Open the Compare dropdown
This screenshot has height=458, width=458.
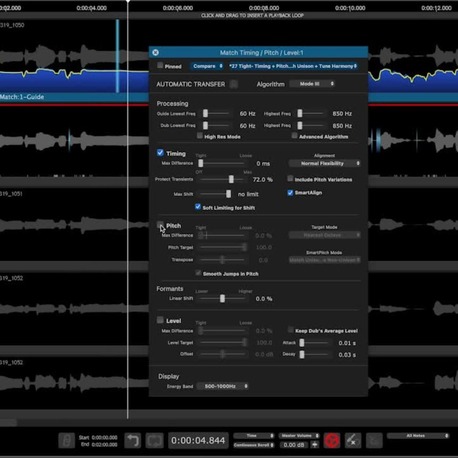pos(207,66)
